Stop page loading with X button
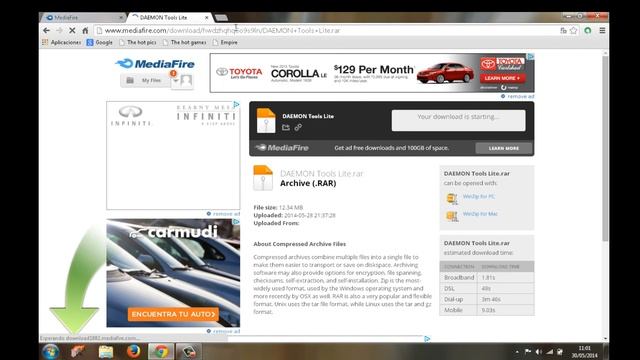The image size is (640, 360). pos(72,31)
